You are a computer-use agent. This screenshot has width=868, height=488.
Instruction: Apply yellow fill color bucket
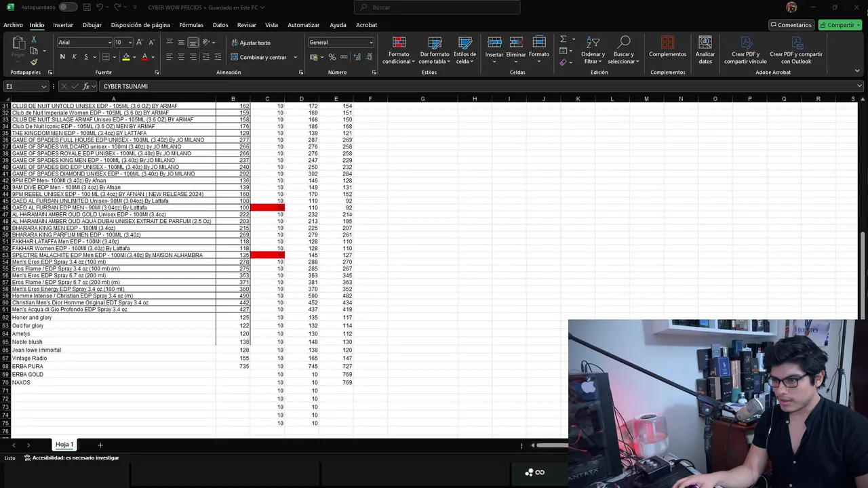tap(125, 57)
